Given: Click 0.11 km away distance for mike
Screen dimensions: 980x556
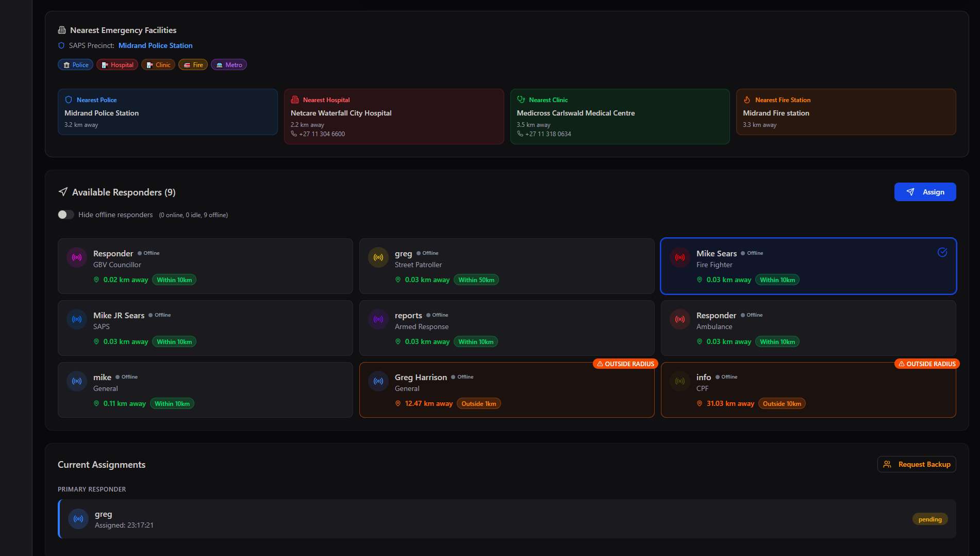Looking at the screenshot, I should pos(125,404).
